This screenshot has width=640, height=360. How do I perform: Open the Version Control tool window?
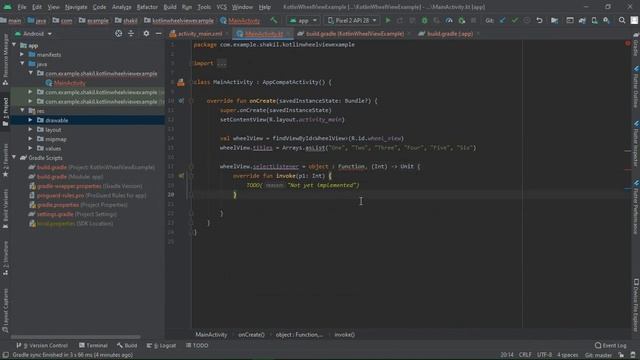42,345
